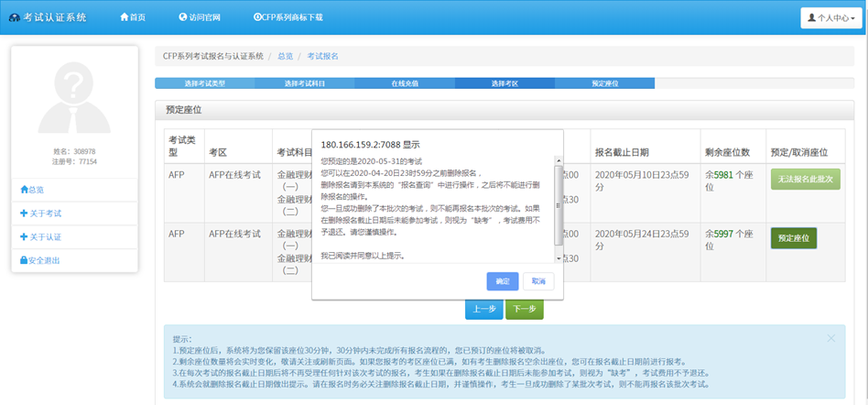
Task: Open 访问官网 in the top bar
Action: coord(200,17)
